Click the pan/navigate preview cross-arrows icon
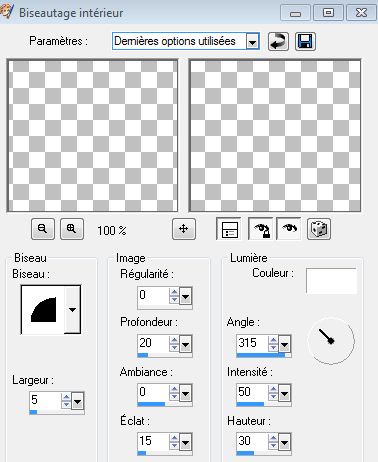The image size is (378, 462). click(x=184, y=229)
